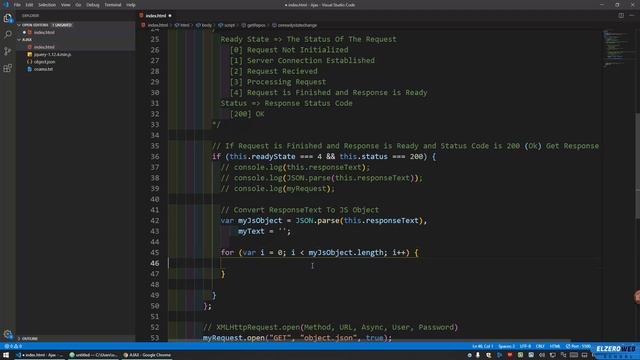Open the Extensions view
640x360 pixels.
point(8,68)
